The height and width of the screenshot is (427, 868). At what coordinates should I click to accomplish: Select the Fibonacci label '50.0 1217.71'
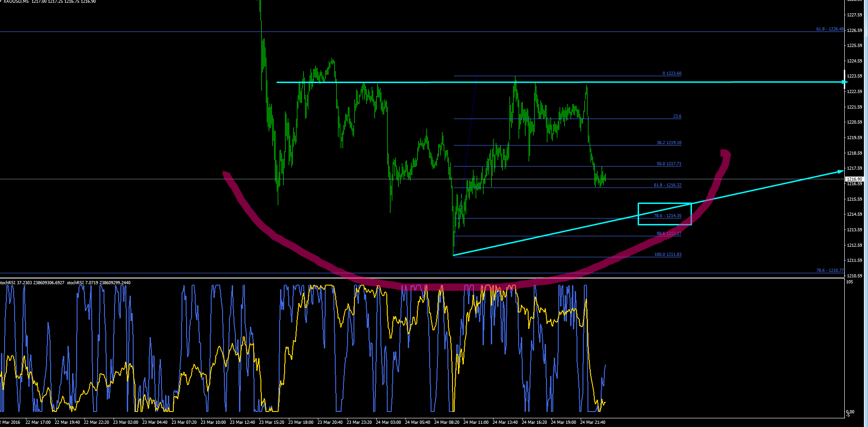click(669, 164)
